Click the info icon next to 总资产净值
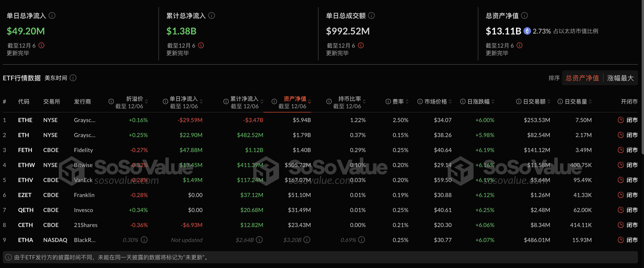Image resolution: width=644 pixels, height=268 pixels. coord(524,15)
